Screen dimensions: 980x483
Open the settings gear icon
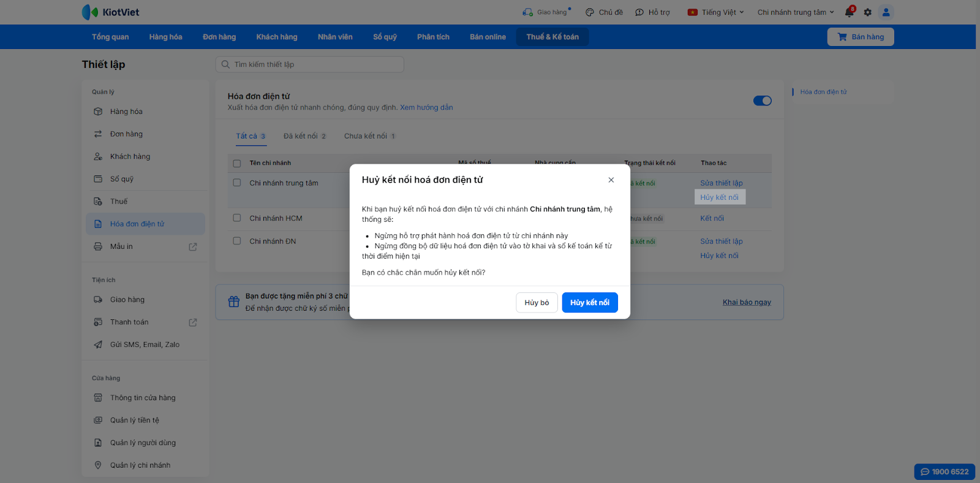pos(867,12)
